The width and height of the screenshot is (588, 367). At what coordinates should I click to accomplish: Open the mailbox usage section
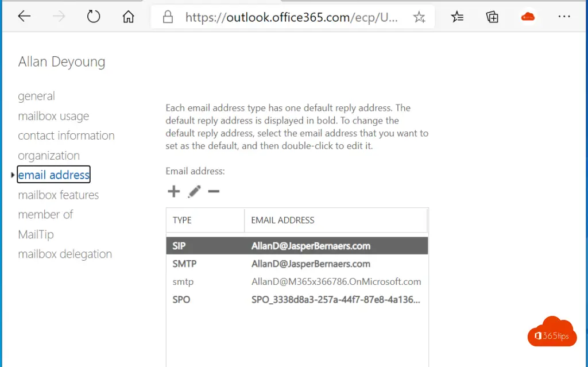(53, 116)
